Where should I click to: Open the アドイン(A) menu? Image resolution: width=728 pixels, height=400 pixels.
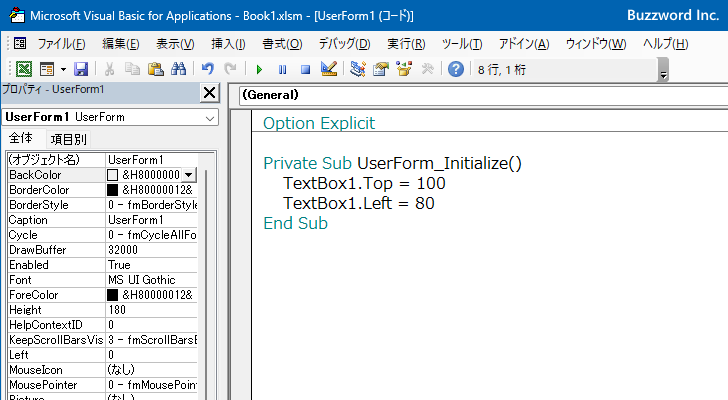(x=524, y=44)
